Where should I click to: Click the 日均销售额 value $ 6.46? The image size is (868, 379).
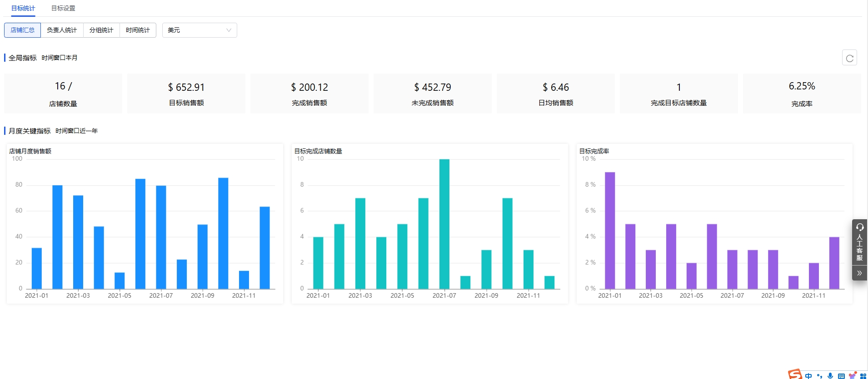click(556, 87)
